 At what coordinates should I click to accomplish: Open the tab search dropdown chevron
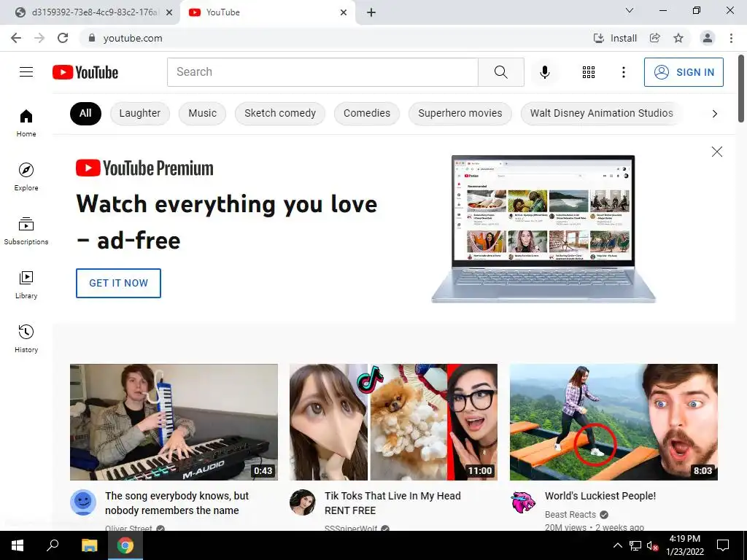630,10
